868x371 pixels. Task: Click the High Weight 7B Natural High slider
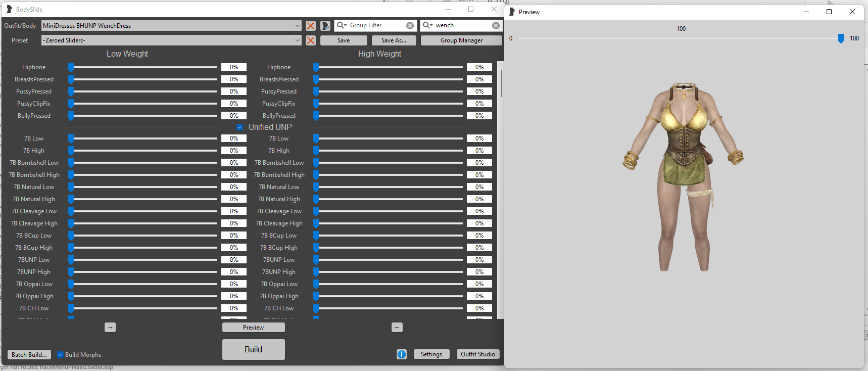tap(388, 199)
